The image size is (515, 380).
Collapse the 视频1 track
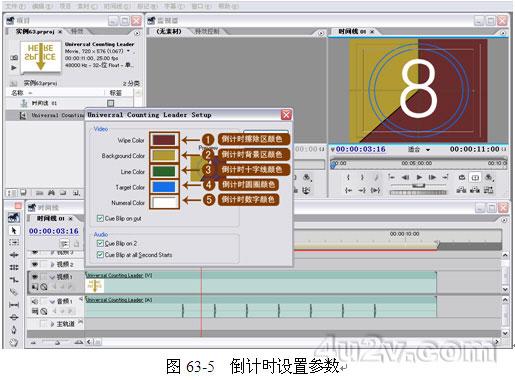click(x=52, y=277)
